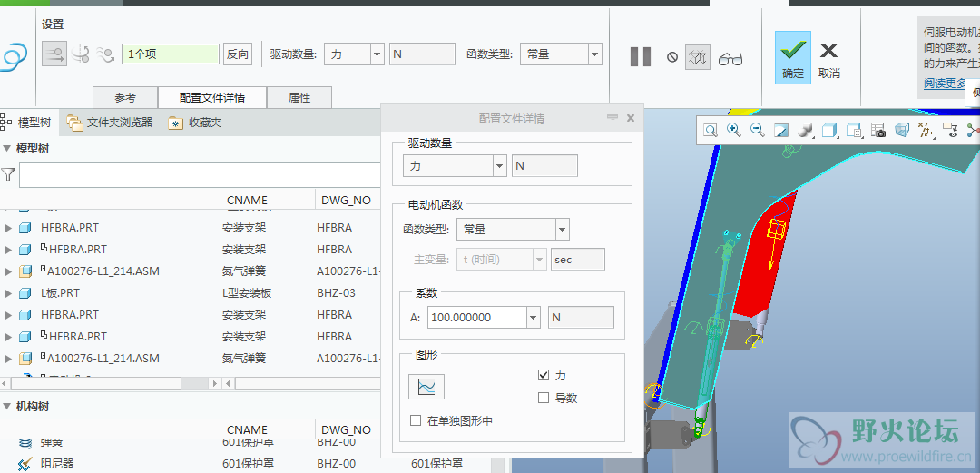The image size is (980, 473).
Task: Select the 阻尼器 damper icon in mechanism tree
Action: 25,464
